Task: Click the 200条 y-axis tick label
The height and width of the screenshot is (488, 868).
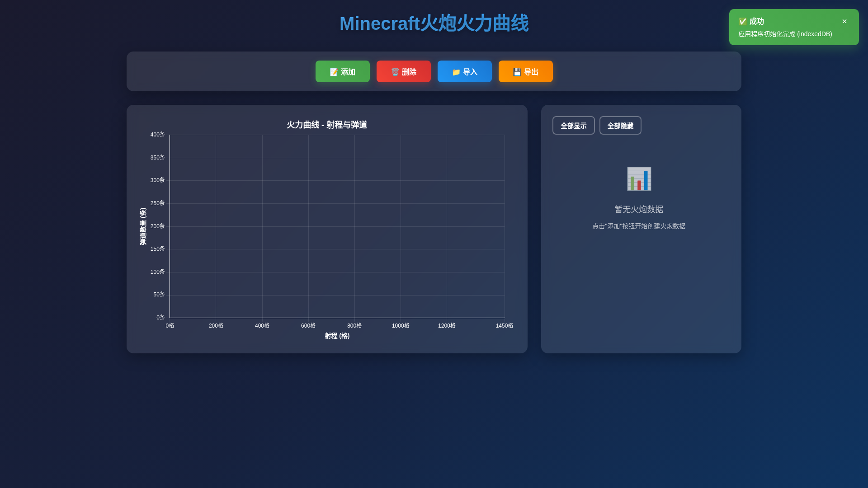Action: (x=157, y=226)
